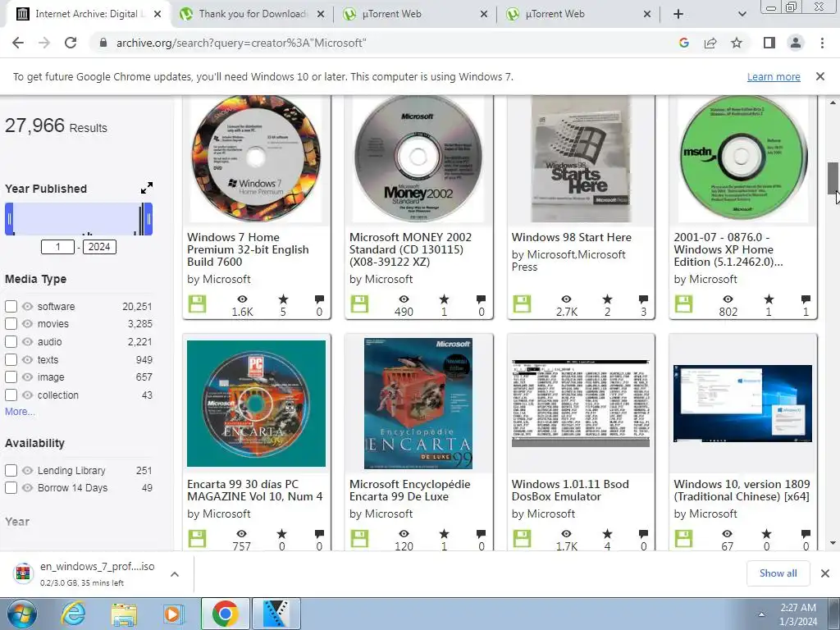Click the taskbar clock showing 2:27 AM
This screenshot has height=630, width=840.
tap(798, 614)
